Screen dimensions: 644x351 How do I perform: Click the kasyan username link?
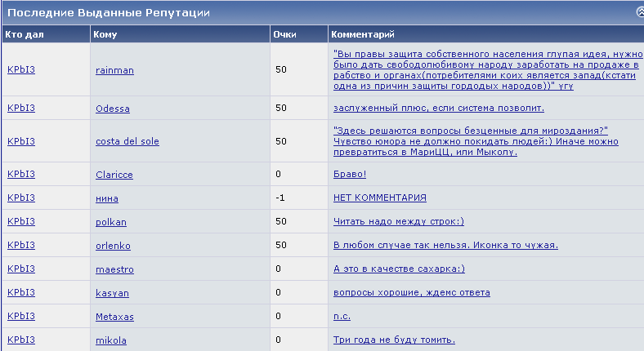(x=112, y=292)
